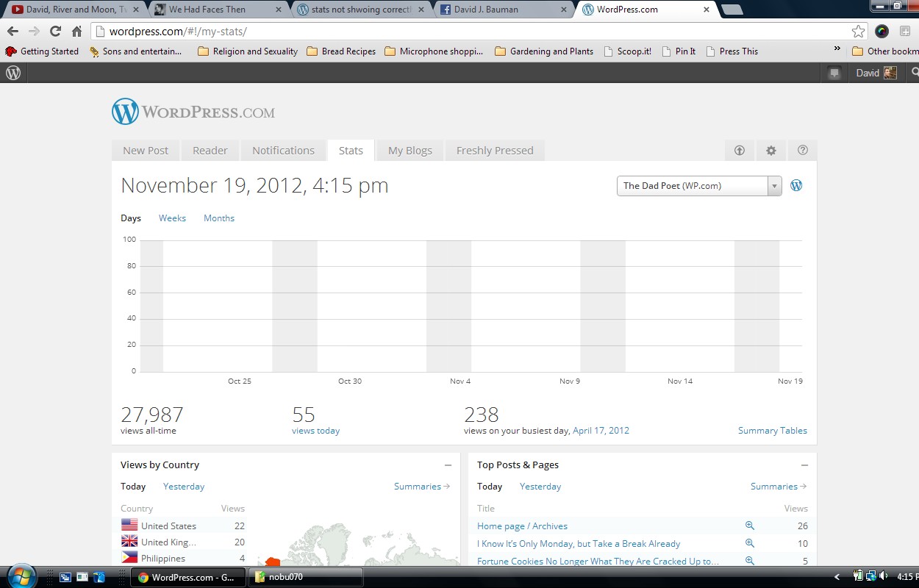Open the WordPress admin bar logo menu
The width and height of the screenshot is (919, 588).
(x=13, y=73)
